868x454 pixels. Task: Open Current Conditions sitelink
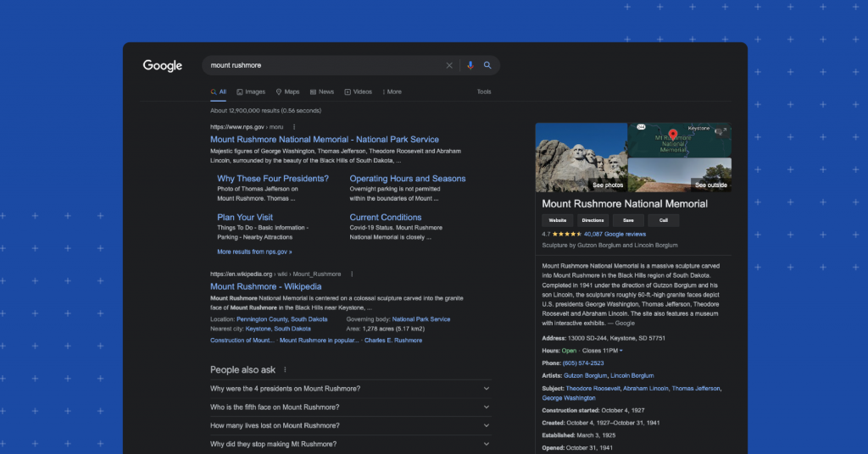(x=386, y=218)
